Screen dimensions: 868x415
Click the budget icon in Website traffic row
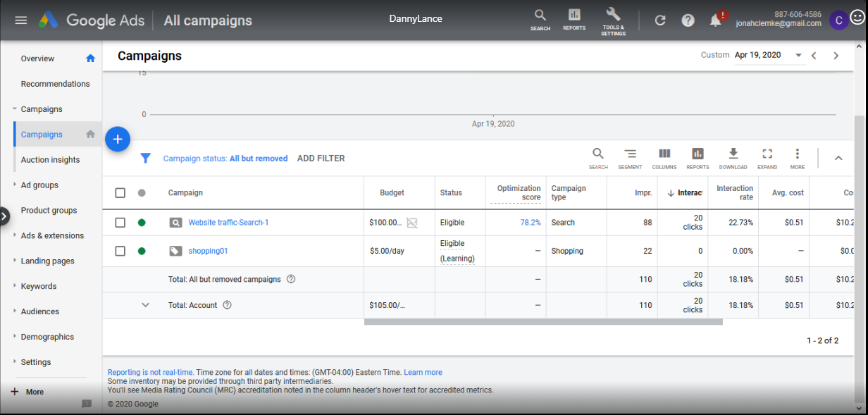coord(412,223)
